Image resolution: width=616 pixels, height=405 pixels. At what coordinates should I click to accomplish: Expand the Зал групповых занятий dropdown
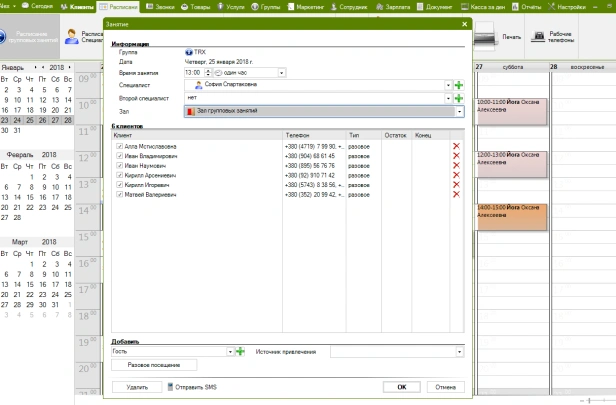(459, 112)
